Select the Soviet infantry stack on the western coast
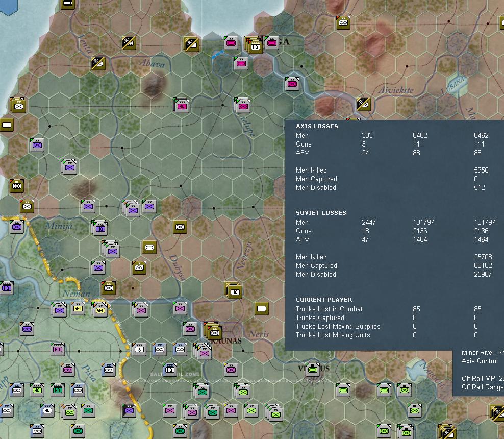Viewport: 504px width, 439px height. pos(19,106)
